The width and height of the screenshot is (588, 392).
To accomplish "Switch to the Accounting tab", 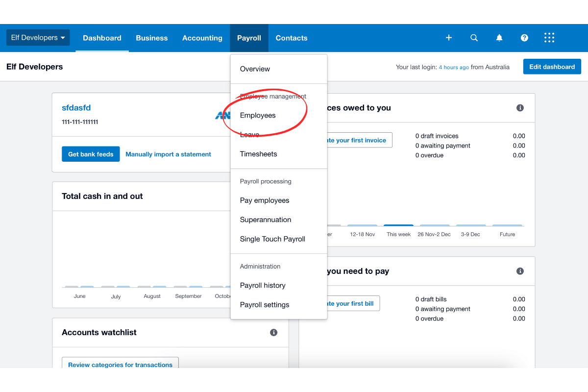I will coord(202,38).
